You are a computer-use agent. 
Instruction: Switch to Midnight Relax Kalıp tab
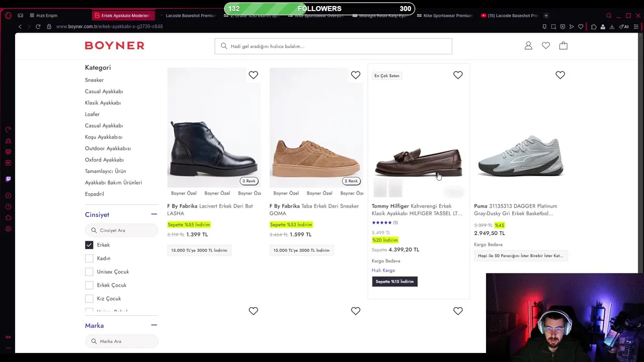pyautogui.click(x=381, y=16)
